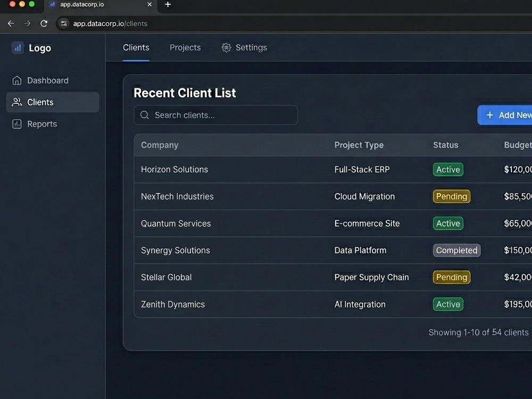Screen dimensions: 532x399
Task: Click the yellow macOS minimize button
Action: click(x=22, y=4)
